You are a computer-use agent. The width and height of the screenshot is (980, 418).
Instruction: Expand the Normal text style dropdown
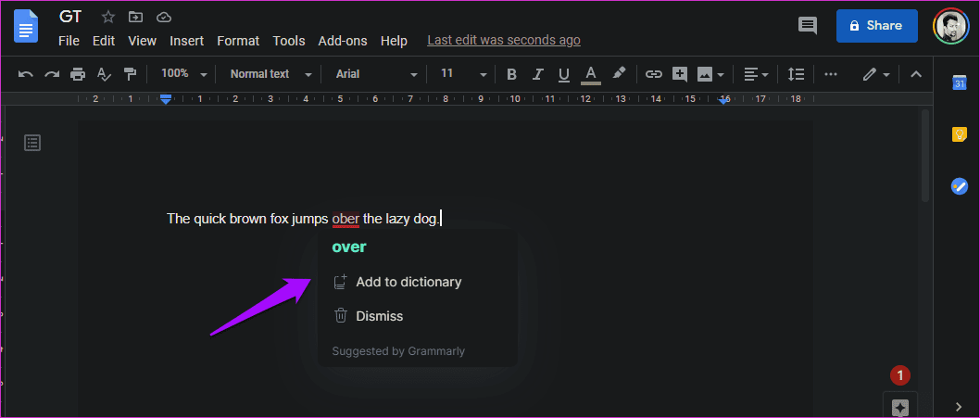pyautogui.click(x=269, y=74)
